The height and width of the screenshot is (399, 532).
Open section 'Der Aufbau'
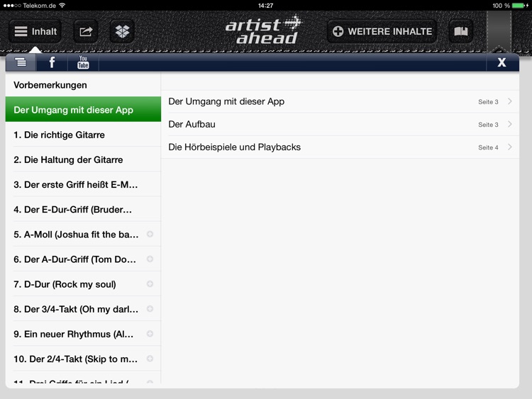click(x=340, y=125)
